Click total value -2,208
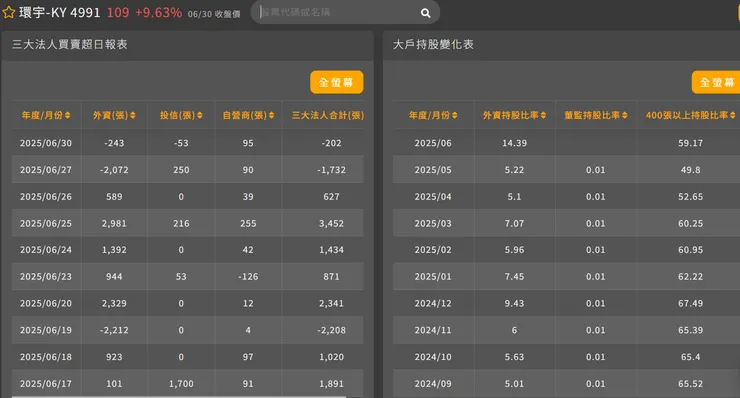Image resolution: width=740 pixels, height=398 pixels. (x=331, y=330)
